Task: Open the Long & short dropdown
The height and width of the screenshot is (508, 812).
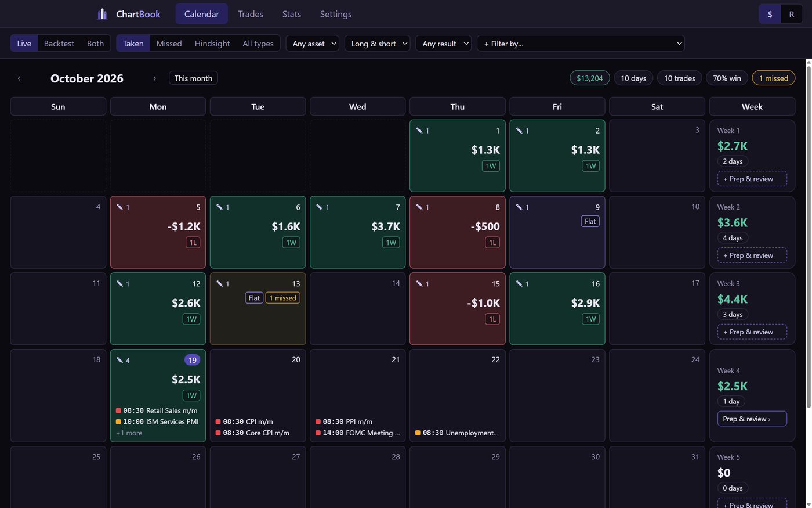Action: tap(378, 44)
